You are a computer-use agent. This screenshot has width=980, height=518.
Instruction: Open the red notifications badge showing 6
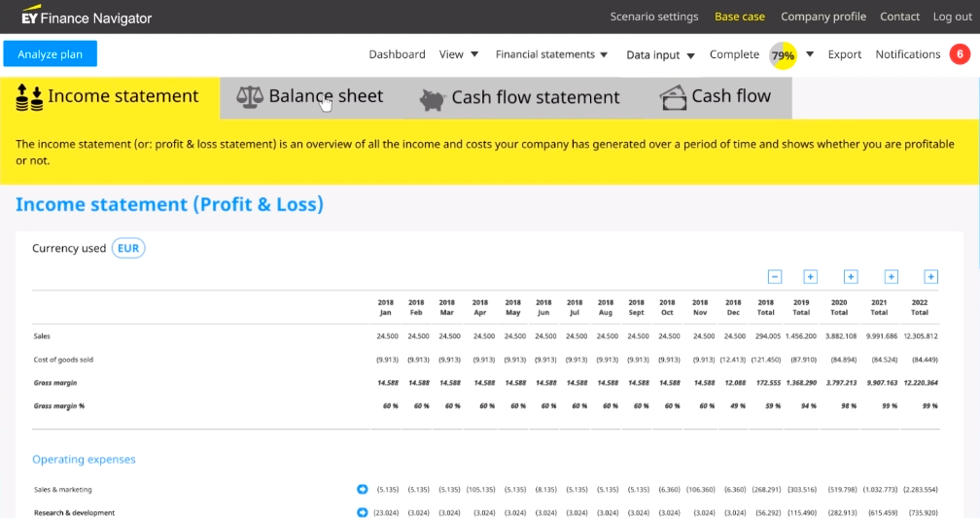point(959,54)
